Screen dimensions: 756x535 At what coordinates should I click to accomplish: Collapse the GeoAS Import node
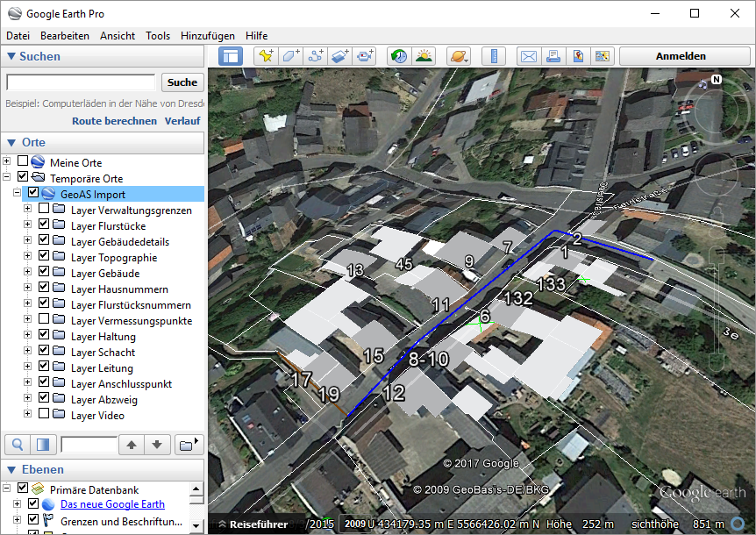[x=17, y=192]
